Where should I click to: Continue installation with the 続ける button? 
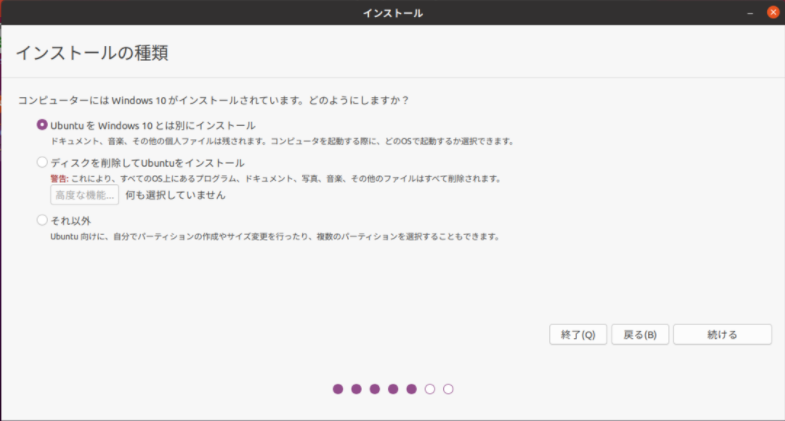722,334
